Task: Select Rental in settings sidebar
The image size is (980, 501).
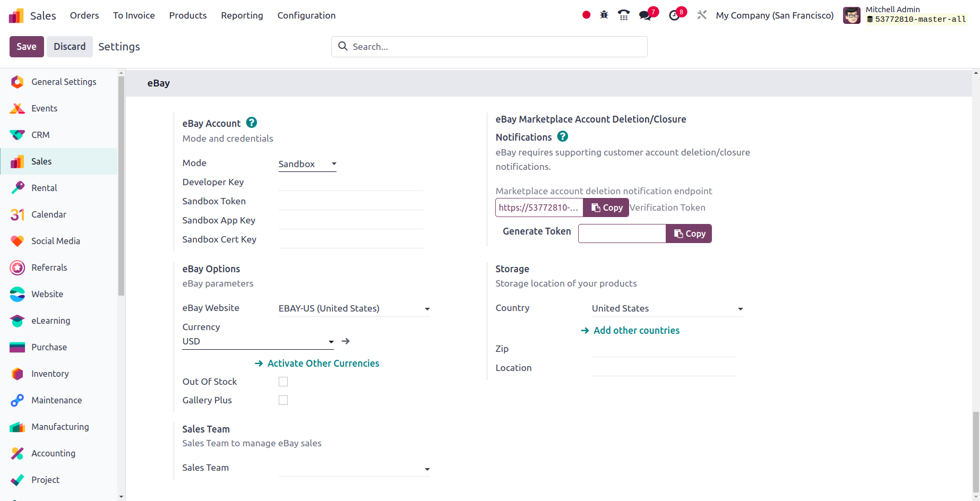Action: point(59,188)
